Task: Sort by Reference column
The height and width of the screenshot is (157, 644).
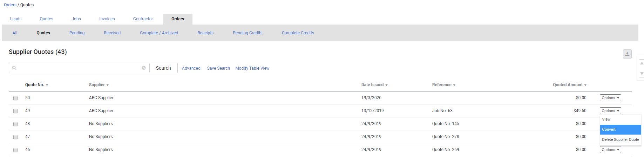Action: click(444, 85)
